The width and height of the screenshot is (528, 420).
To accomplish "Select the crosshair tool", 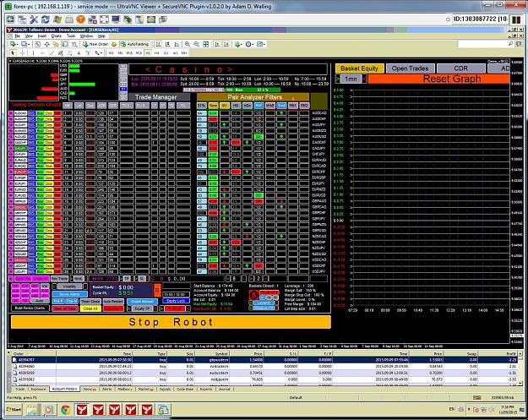I will click(x=22, y=53).
